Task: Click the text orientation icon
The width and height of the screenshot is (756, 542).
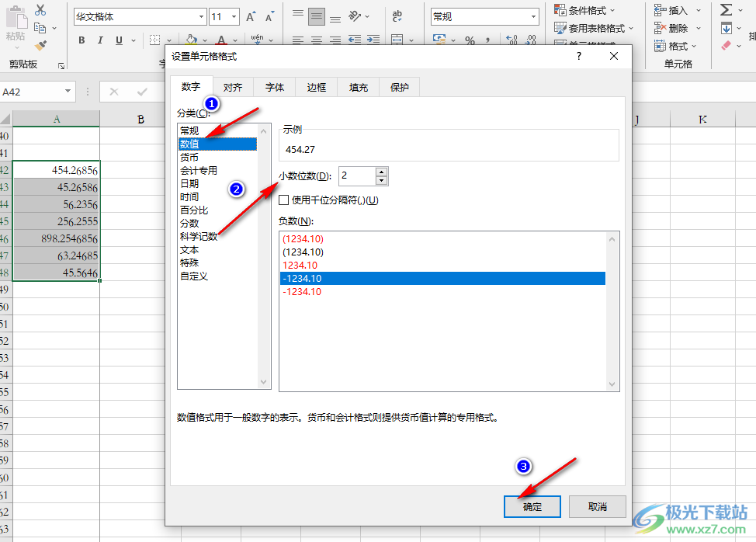Action: [x=355, y=16]
